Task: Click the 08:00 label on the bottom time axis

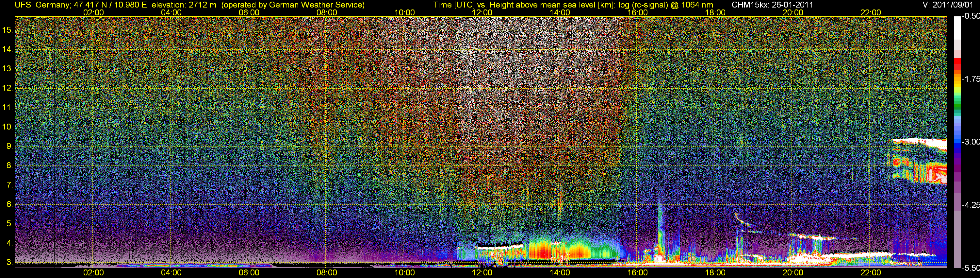Action: 327,273
